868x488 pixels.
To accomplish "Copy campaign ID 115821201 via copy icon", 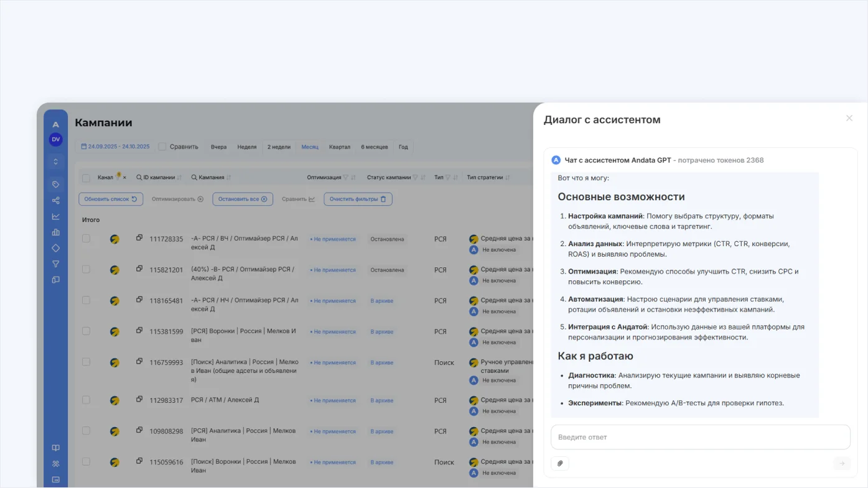I will 139,269.
